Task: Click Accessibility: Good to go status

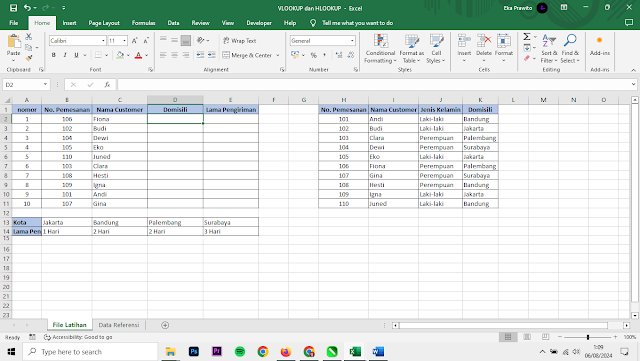Action: 78,337
